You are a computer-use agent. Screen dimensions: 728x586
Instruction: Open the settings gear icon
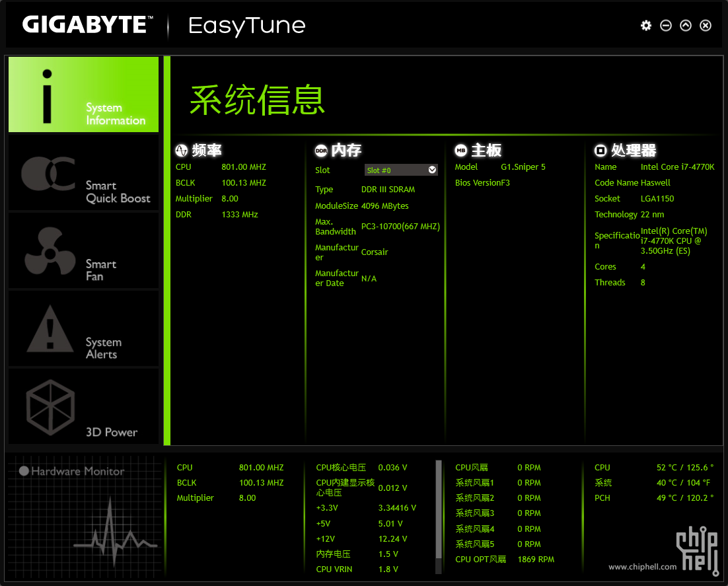coord(646,26)
